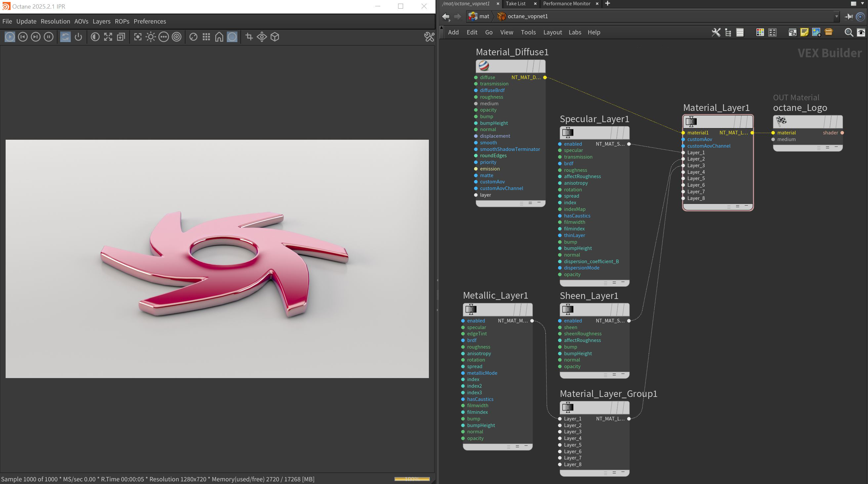Collapse the Material_Diffuse1 node inputs

click(539, 203)
